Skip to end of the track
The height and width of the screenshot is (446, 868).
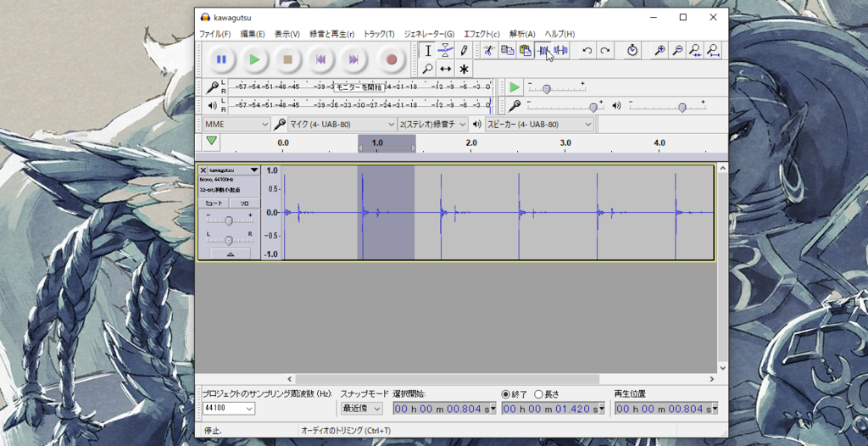pyautogui.click(x=353, y=59)
